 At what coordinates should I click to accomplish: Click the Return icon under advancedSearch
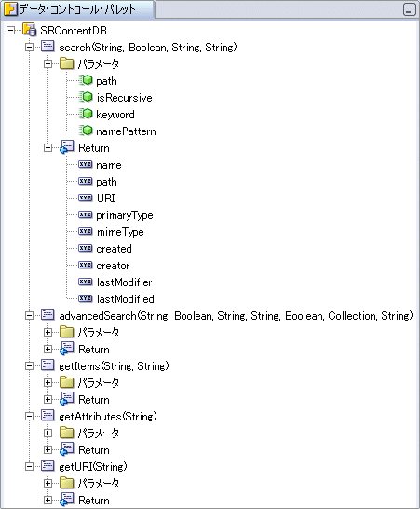67,349
